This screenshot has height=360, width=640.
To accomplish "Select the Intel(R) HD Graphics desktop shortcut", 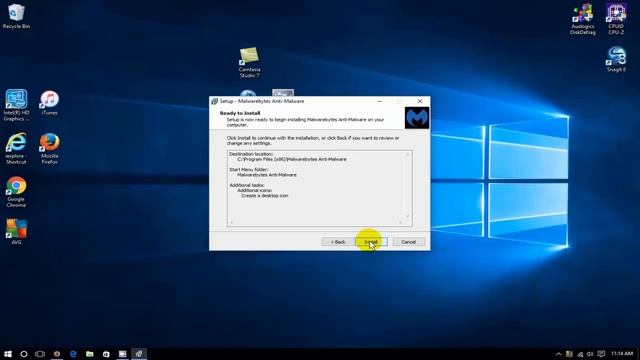I will tap(16, 105).
